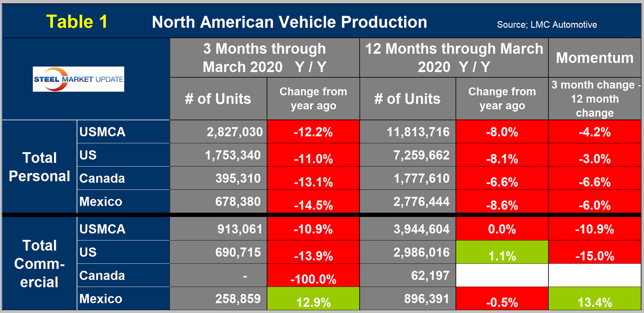Click the Total Commercial row group label
Screen dimensions: 644x313
[39, 263]
